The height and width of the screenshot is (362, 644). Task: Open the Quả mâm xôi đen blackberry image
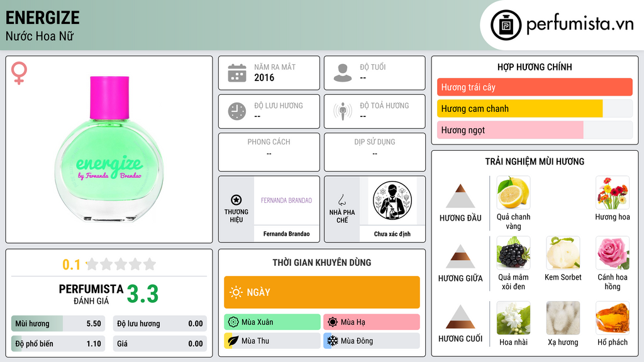pyautogui.click(x=513, y=253)
